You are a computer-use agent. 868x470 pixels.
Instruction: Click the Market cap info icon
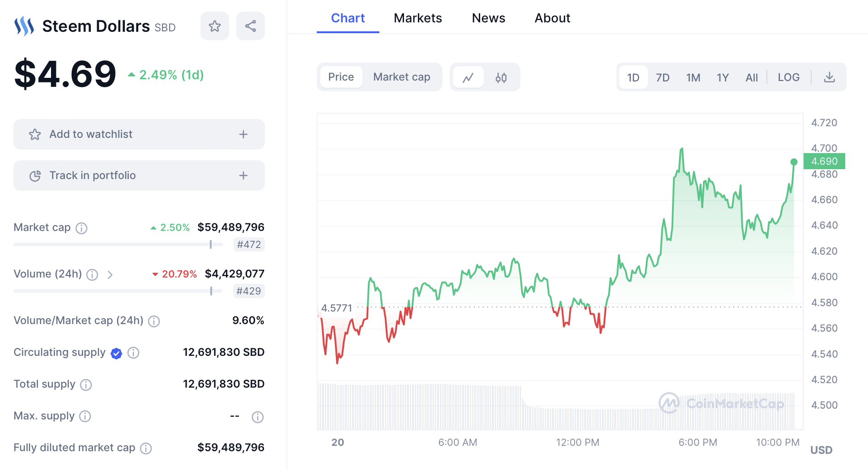coord(81,228)
